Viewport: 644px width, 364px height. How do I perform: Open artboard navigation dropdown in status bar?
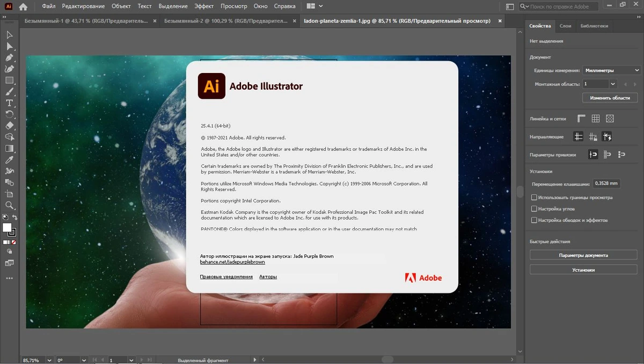(131, 360)
